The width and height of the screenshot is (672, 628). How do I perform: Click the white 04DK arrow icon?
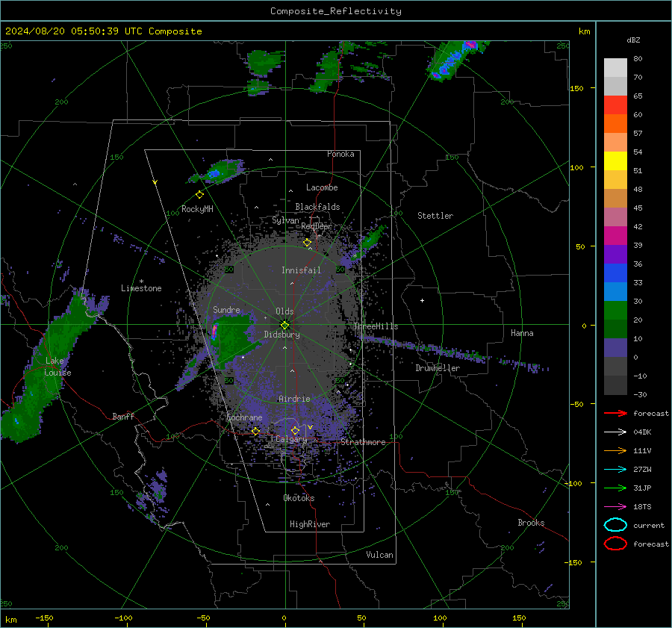click(615, 432)
